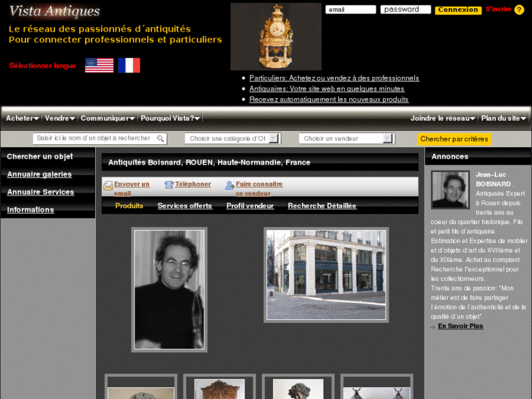Focus the email input field
This screenshot has height=399, width=532.
tap(351, 10)
